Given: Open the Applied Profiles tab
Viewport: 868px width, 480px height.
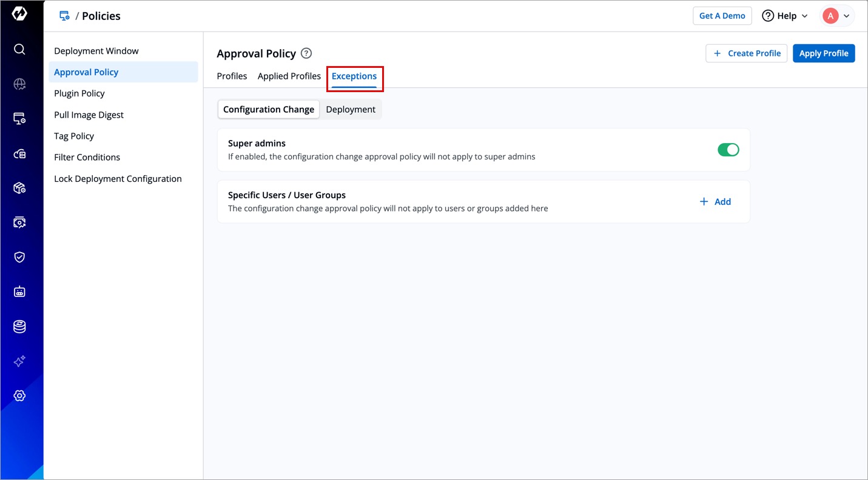Looking at the screenshot, I should (289, 76).
